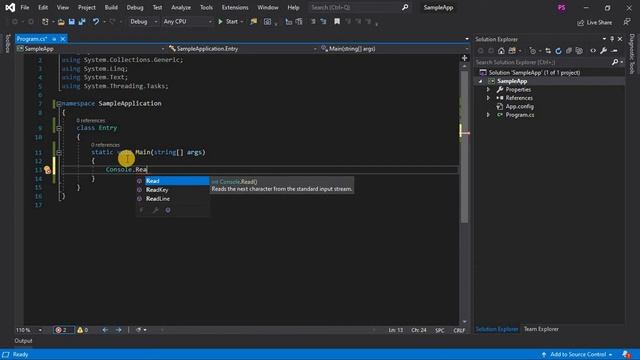Screen dimensions: 640x360
Task: Expand the References tree node
Action: pos(488,98)
